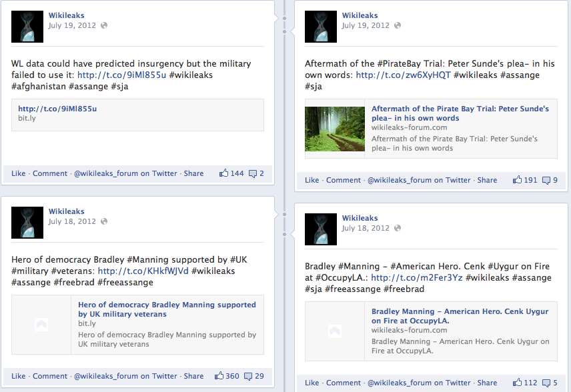Viewport: 571px width, 392px height.
Task: Click thumbs-up icon showing 144 likes
Action: tap(223, 173)
